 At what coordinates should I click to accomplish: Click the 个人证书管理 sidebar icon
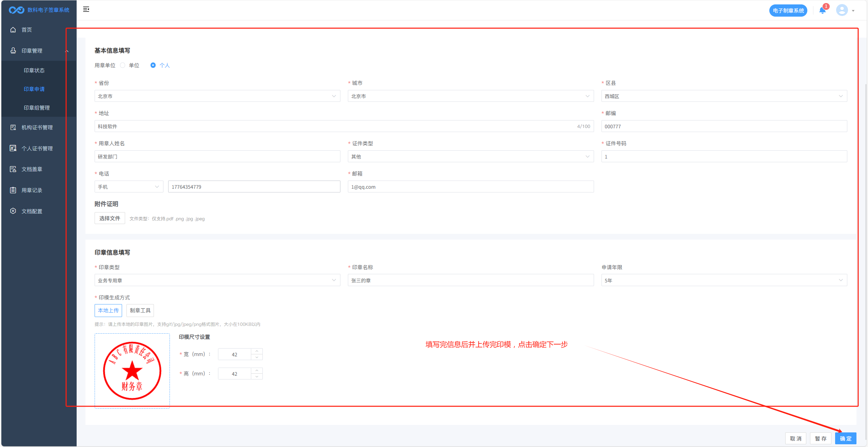tap(13, 148)
